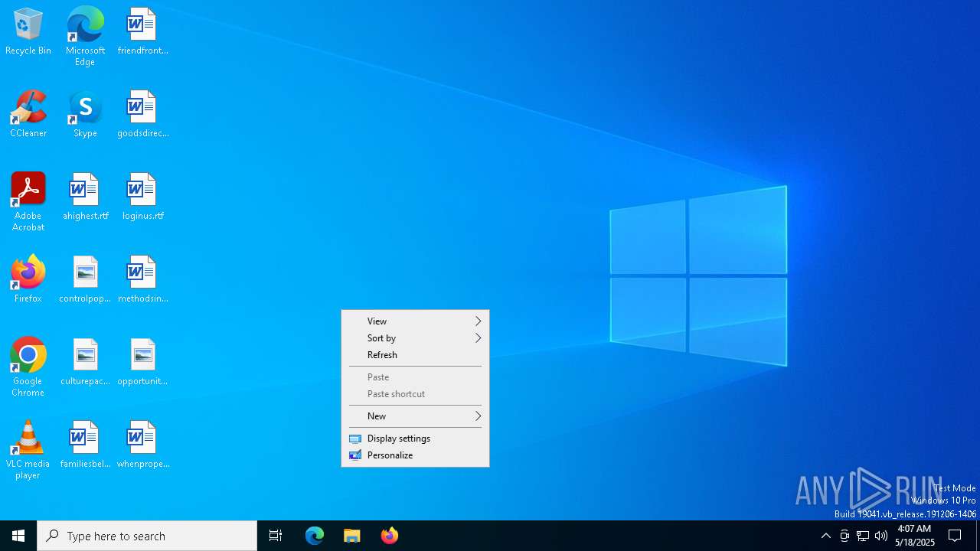
Task: Open Task View from the taskbar
Action: point(276,536)
